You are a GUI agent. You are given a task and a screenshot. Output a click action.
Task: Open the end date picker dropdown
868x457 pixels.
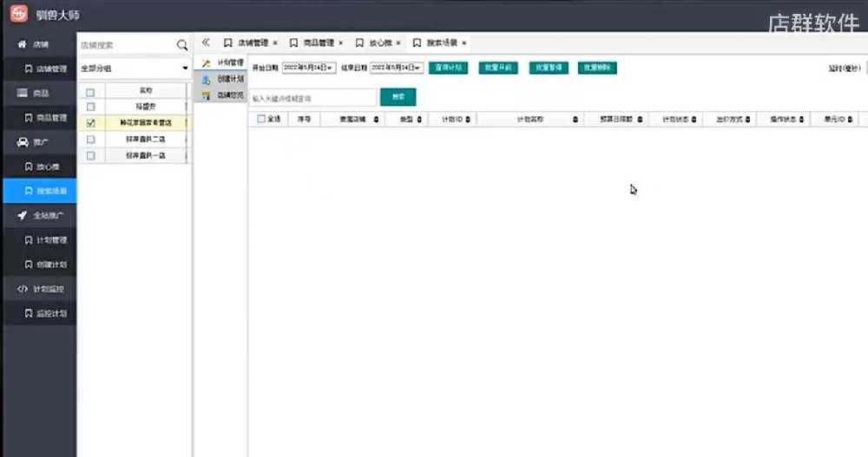click(x=418, y=68)
